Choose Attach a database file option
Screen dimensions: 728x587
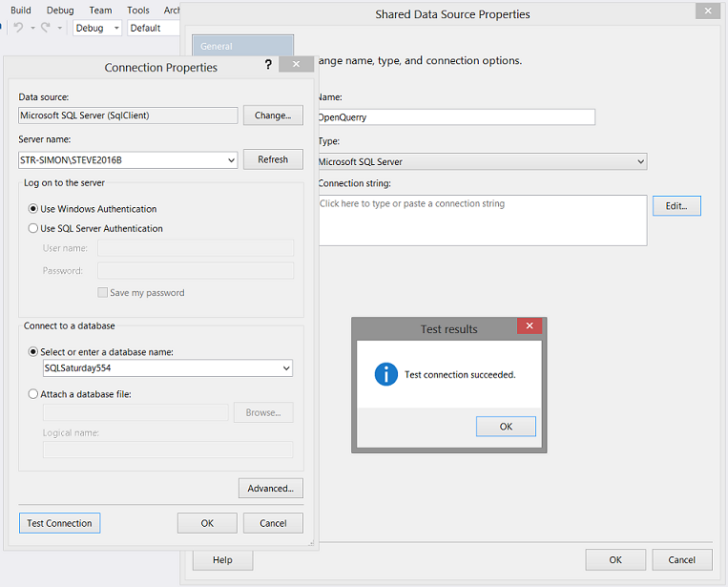(x=34, y=394)
